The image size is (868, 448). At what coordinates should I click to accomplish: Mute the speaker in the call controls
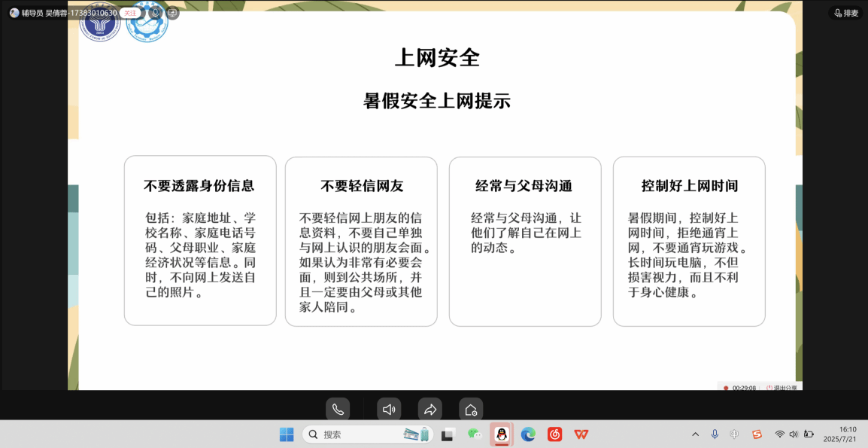[x=389, y=410]
